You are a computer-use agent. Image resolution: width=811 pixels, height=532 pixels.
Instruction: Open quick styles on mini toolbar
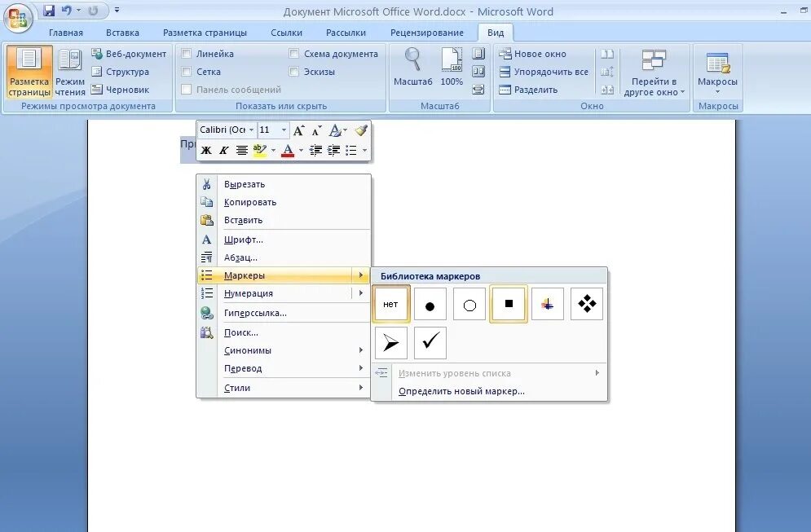[337, 130]
